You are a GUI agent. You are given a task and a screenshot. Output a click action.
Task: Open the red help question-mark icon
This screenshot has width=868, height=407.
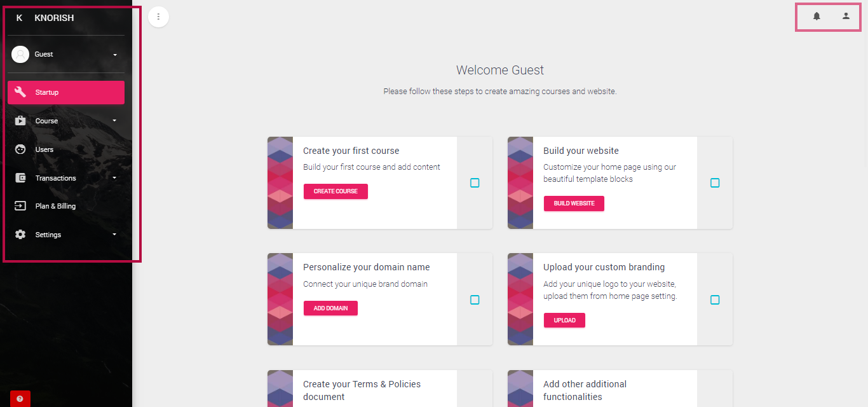(20, 399)
